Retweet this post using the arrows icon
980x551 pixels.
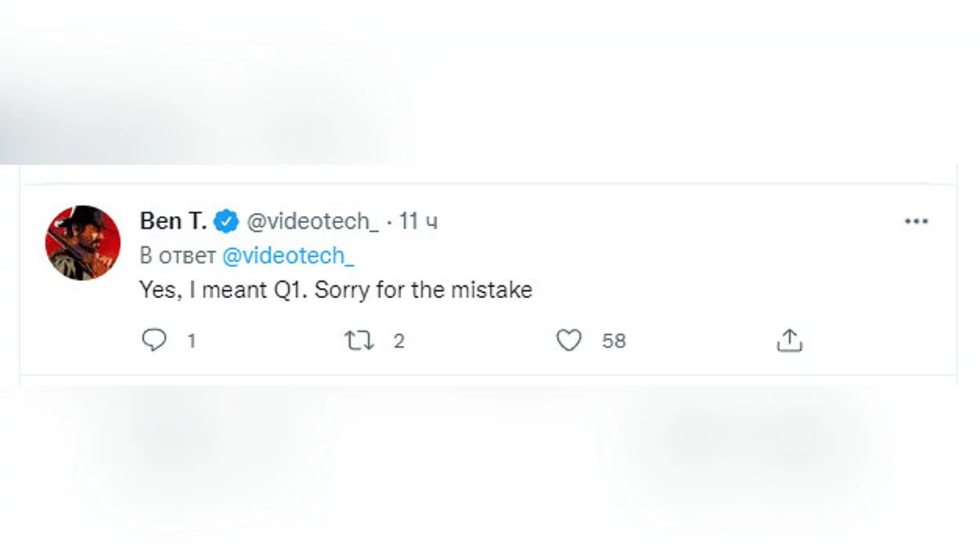359,340
